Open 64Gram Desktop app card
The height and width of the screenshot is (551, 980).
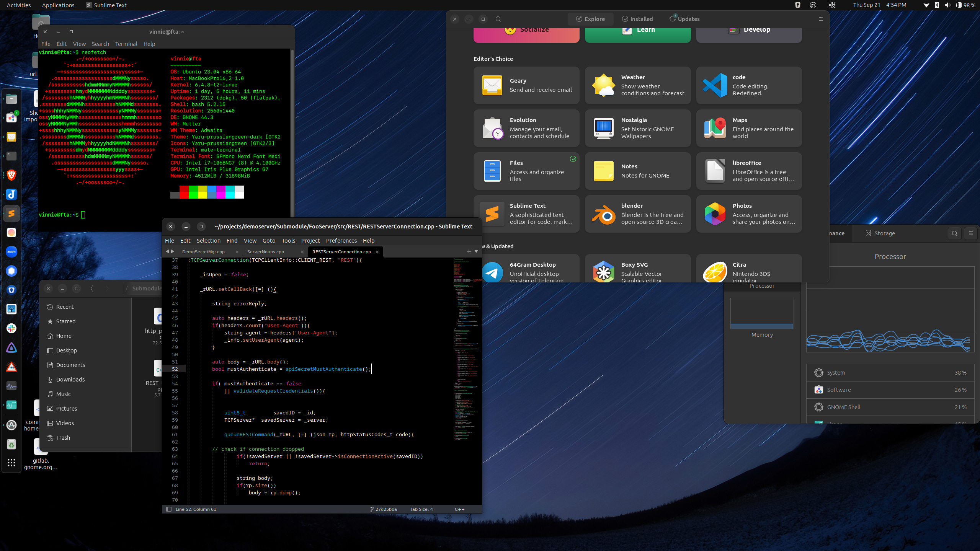click(530, 268)
